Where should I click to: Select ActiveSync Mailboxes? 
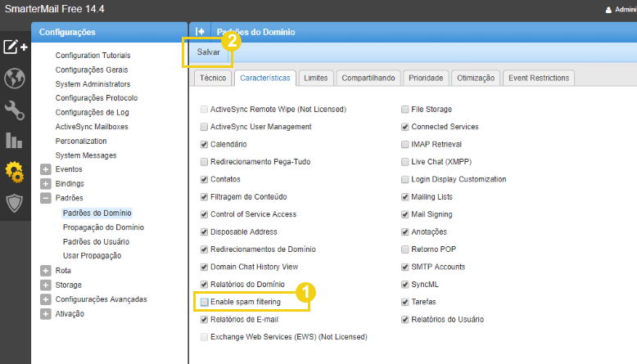(92, 127)
